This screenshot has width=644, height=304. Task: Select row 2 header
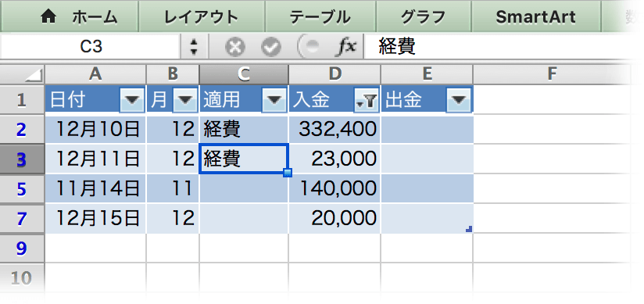pos(22,129)
